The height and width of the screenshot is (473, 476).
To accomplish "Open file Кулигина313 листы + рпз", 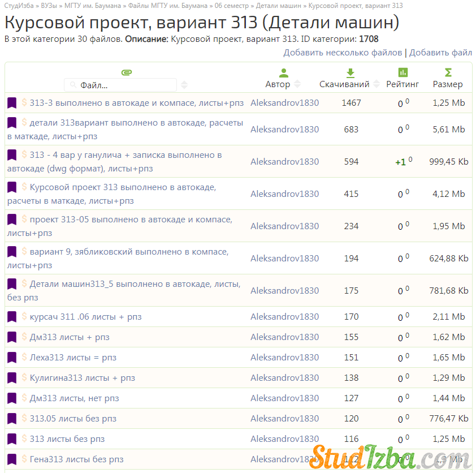I will pyautogui.click(x=83, y=377).
